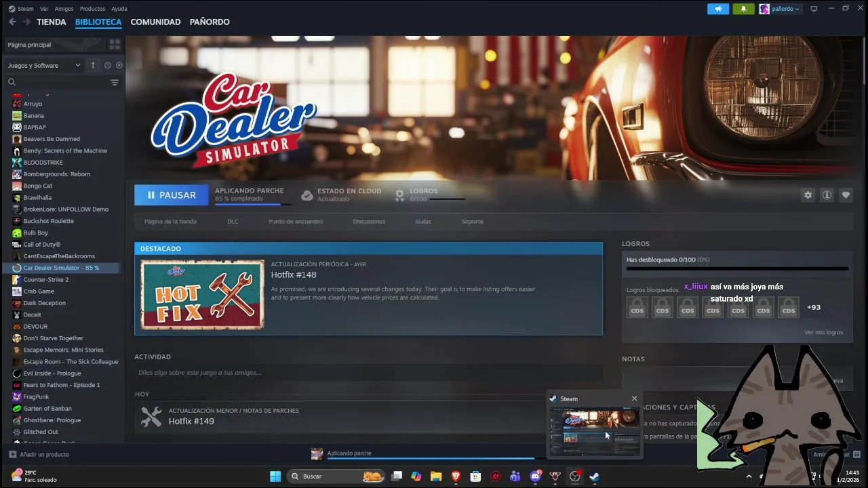868x488 pixels.
Task: Click Ver mis logros link
Action: click(824, 333)
